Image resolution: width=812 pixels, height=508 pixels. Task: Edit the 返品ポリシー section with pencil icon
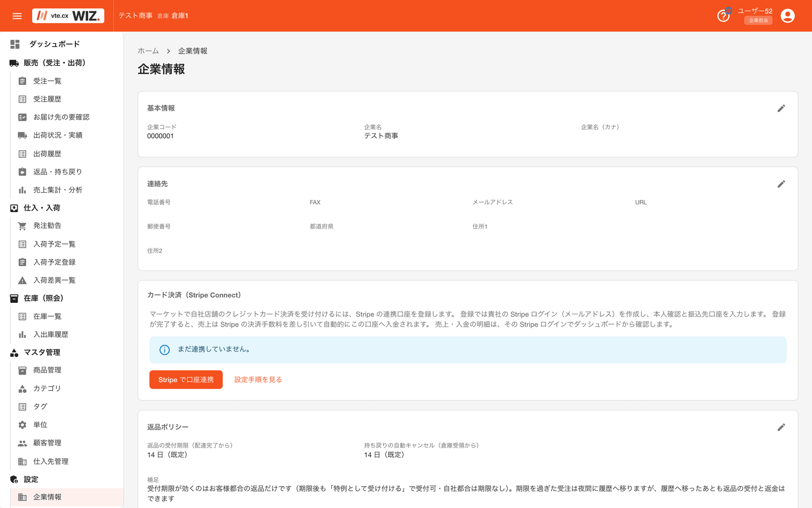click(x=781, y=427)
